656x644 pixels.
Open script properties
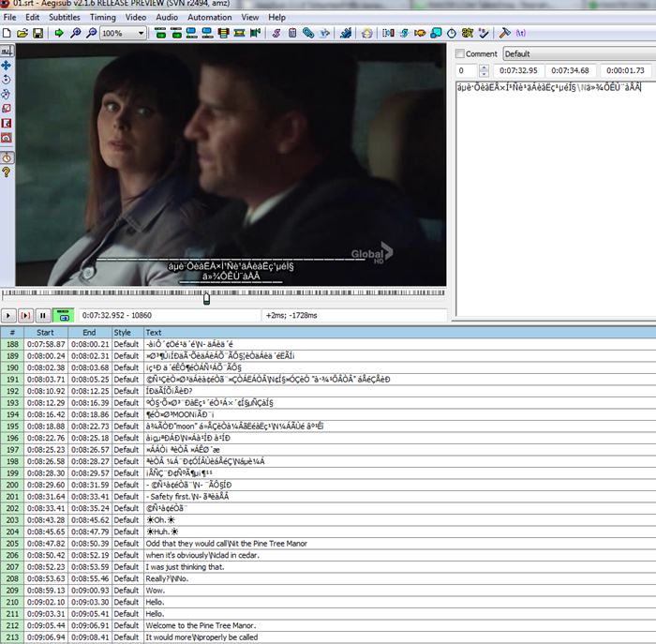292,33
